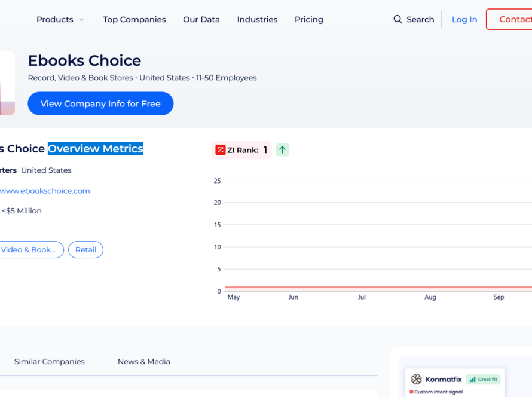532x397 pixels.
Task: Select the Retail category tag
Action: point(85,249)
